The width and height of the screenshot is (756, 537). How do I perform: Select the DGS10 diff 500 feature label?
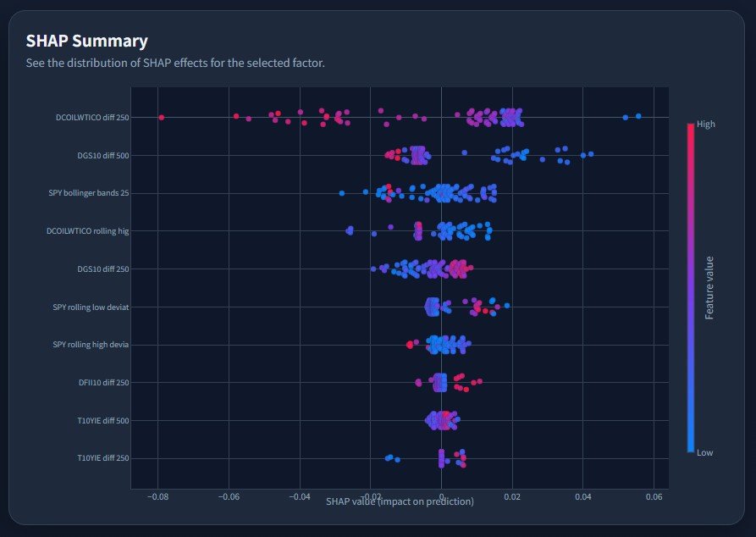(x=103, y=155)
